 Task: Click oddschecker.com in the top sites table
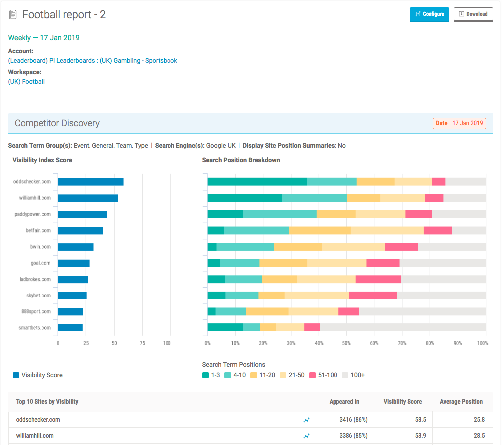coord(38,420)
